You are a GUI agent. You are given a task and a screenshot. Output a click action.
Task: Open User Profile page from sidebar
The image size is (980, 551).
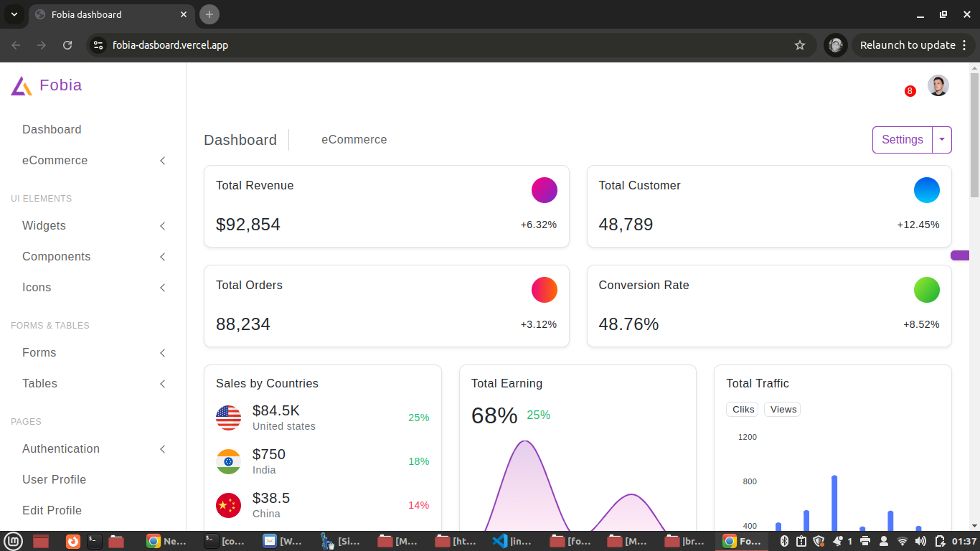coord(54,480)
